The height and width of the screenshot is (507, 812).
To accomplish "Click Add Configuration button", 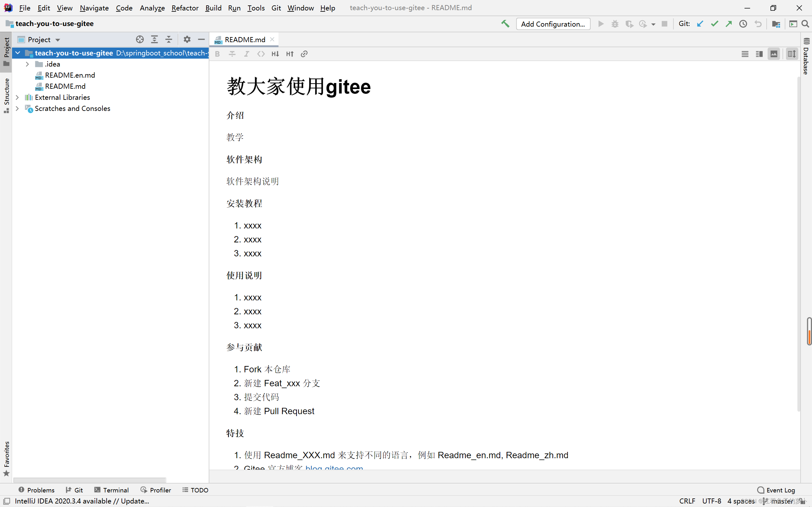I will [x=553, y=24].
